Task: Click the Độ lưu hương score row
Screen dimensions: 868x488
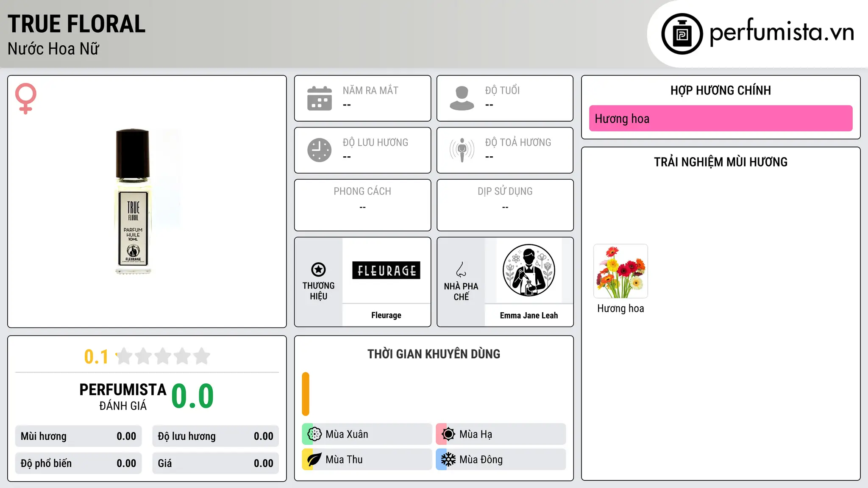Action: (216, 436)
